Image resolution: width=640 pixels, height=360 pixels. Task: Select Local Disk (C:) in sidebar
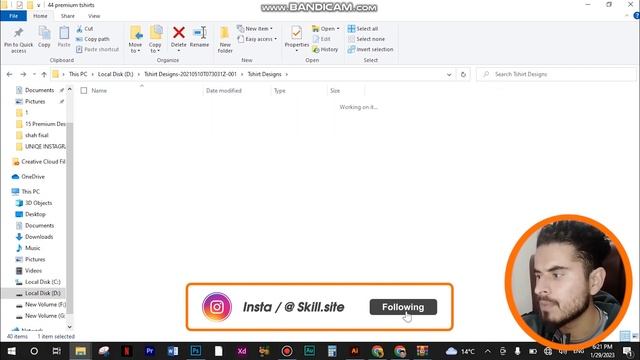[38, 282]
